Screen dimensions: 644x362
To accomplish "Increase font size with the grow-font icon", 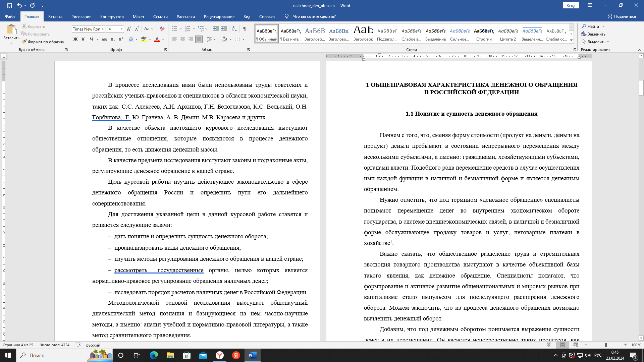I will (129, 29).
